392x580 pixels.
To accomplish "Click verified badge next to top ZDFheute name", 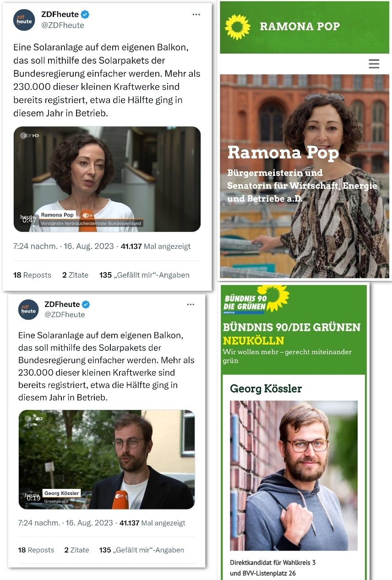I will pyautogui.click(x=85, y=15).
